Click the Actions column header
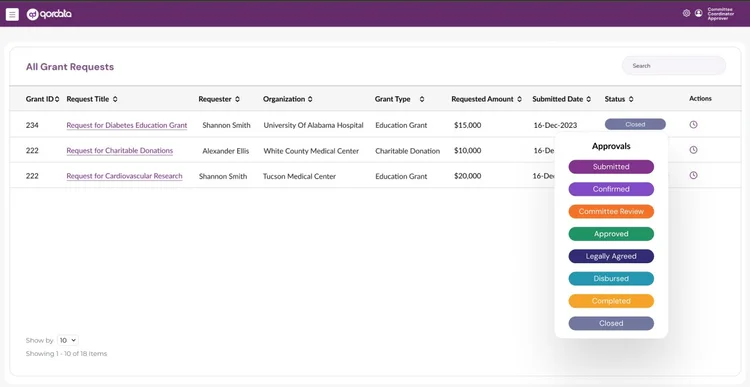Viewport: 750px width, 387px height. [700, 99]
